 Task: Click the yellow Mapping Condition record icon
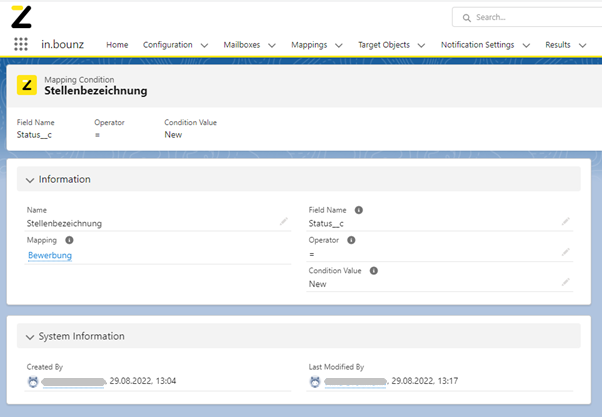tap(27, 85)
